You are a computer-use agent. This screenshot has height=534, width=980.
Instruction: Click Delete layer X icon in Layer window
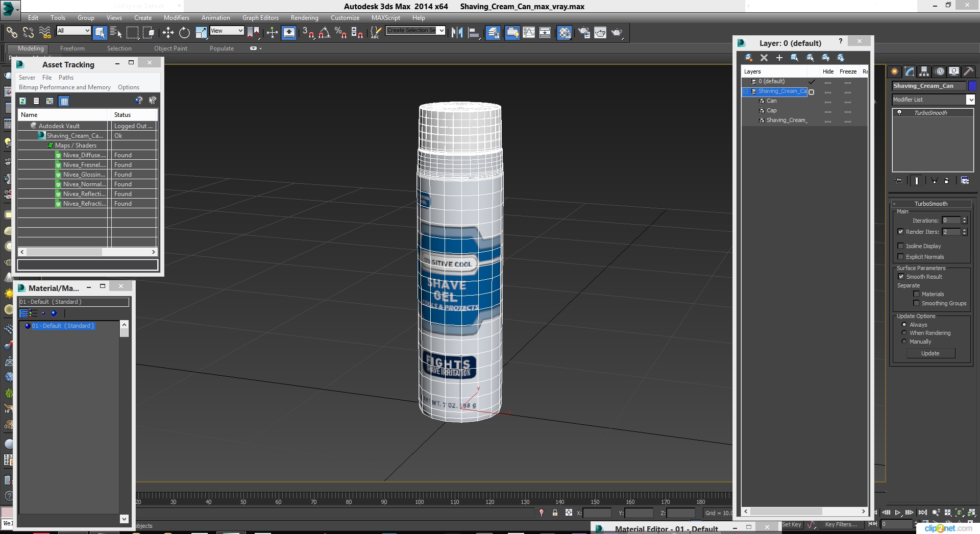point(764,58)
